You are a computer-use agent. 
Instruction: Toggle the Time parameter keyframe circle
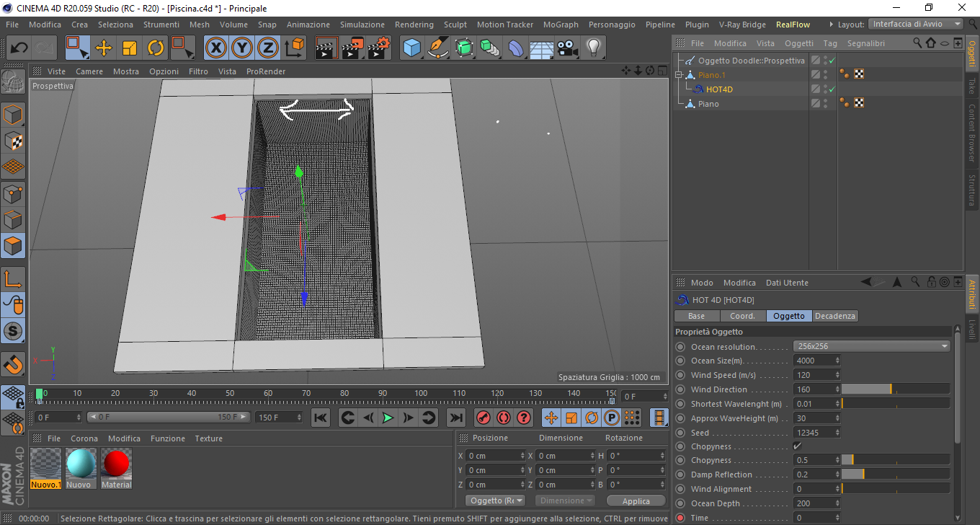point(680,518)
